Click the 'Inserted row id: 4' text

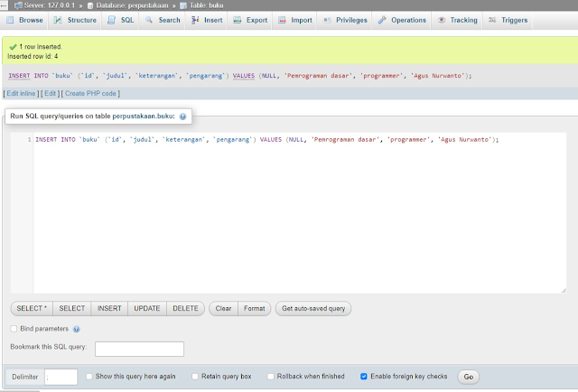(x=33, y=56)
